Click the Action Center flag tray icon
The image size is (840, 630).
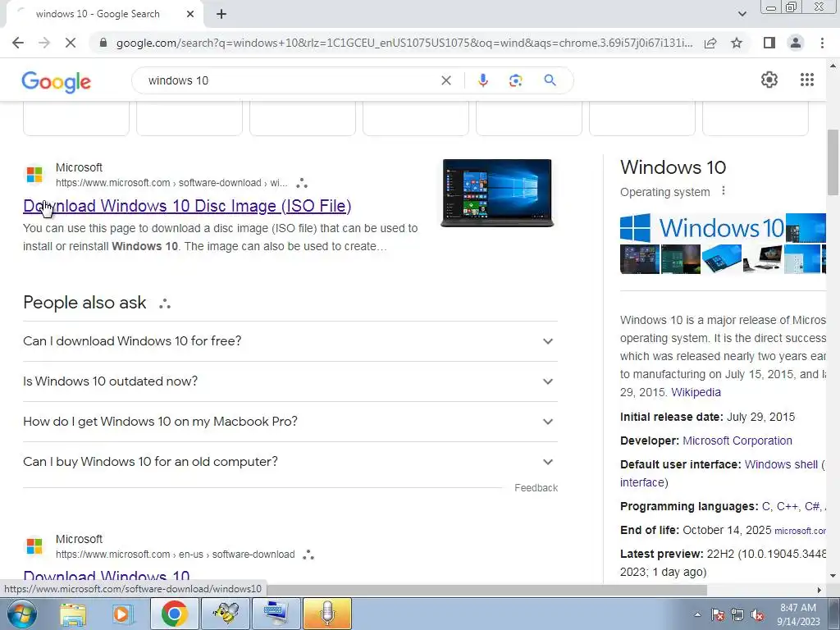tap(717, 614)
